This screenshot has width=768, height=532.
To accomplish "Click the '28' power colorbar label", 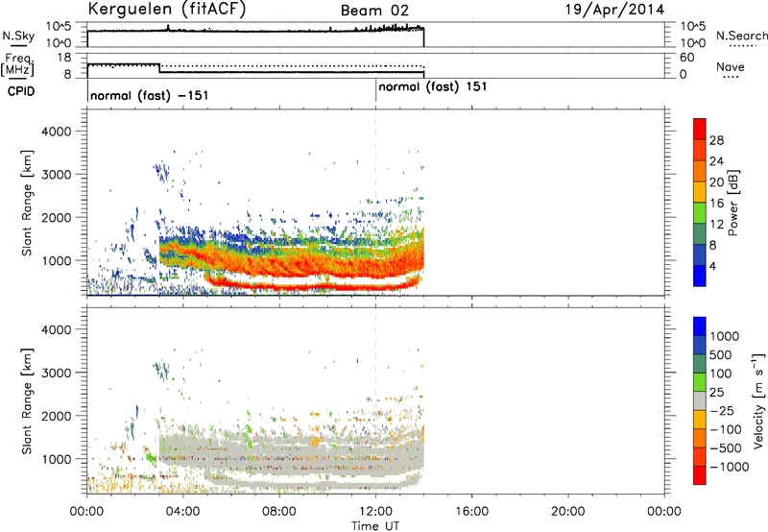I will (x=716, y=140).
